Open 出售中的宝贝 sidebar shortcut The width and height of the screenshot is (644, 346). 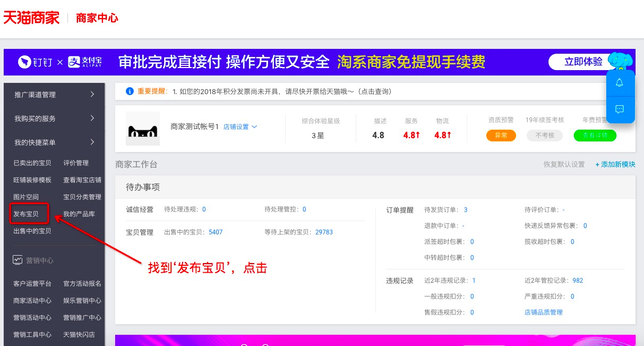click(32, 231)
